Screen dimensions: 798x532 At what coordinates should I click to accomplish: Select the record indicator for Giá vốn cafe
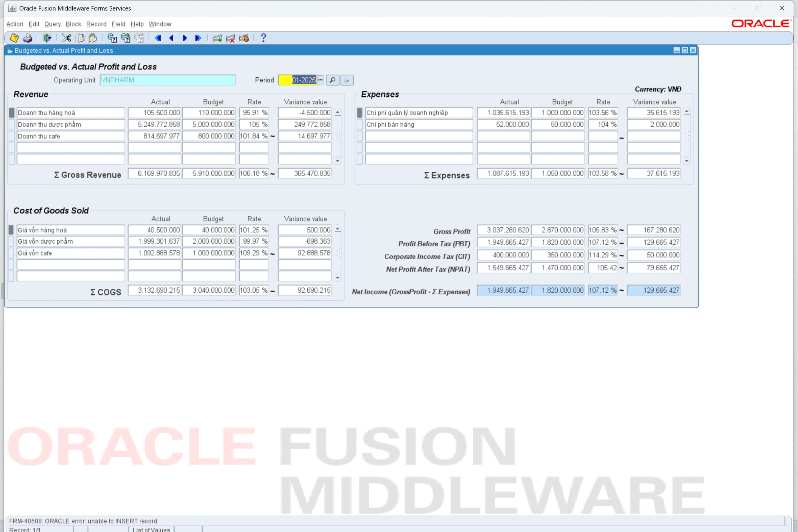12,253
